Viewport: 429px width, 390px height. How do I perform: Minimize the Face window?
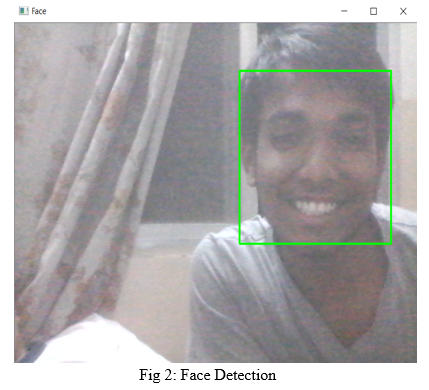tap(344, 11)
